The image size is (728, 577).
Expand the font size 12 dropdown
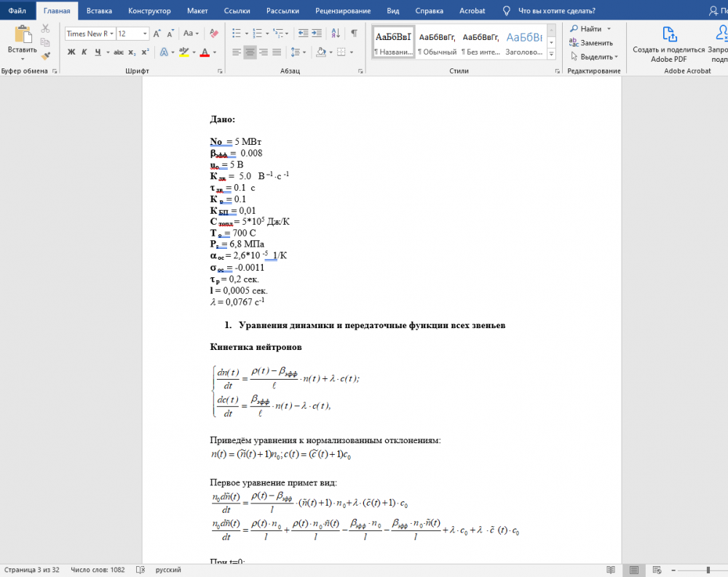146,33
